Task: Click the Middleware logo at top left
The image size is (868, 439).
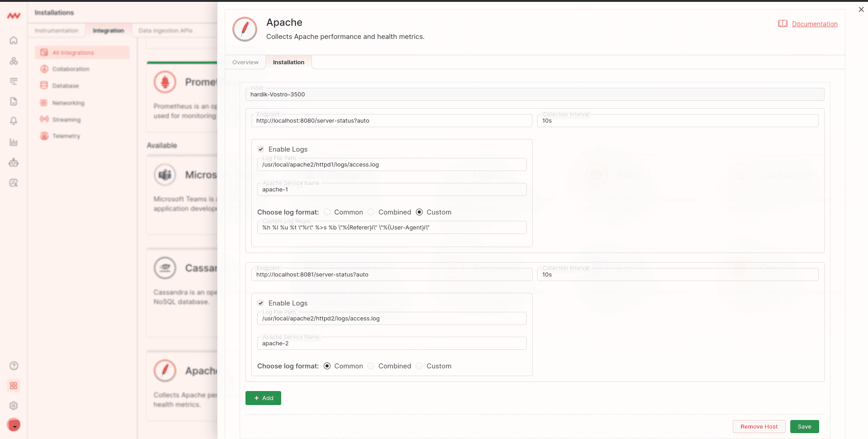Action: 14,15
